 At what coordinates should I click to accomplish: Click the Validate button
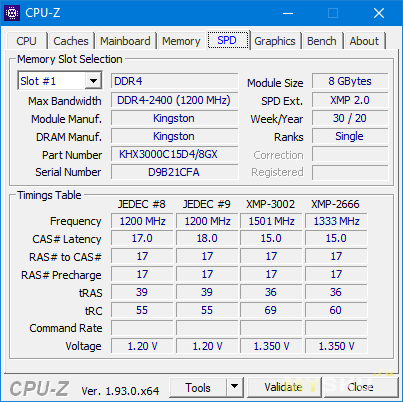284,387
